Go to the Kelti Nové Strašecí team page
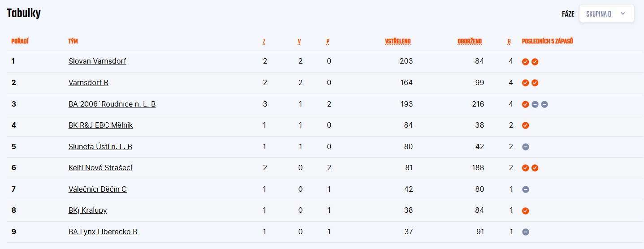This screenshot has height=249, width=644. 100,168
